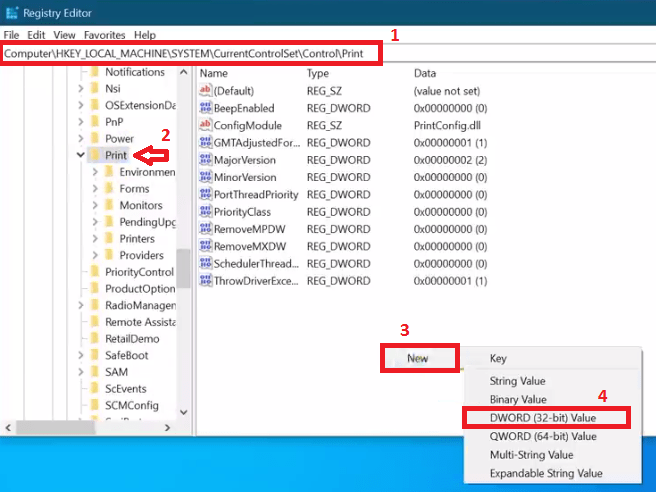Viewport: 656px width, 492px height.
Task: Choose New in the context menu
Action: [420, 358]
